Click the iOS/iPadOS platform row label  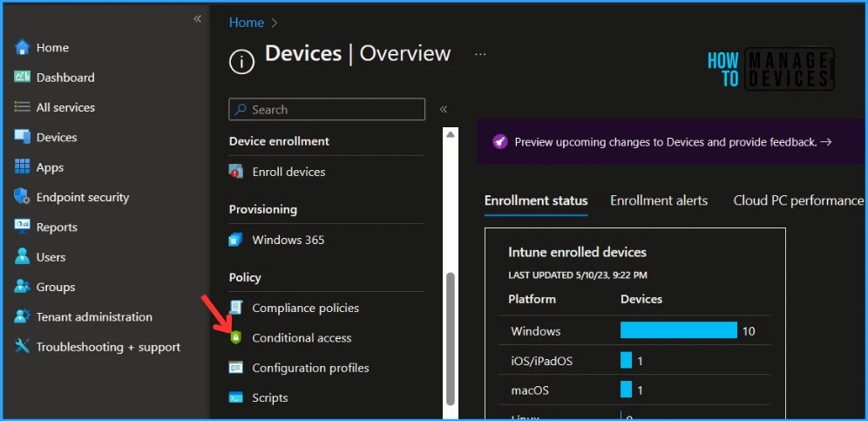click(x=541, y=361)
